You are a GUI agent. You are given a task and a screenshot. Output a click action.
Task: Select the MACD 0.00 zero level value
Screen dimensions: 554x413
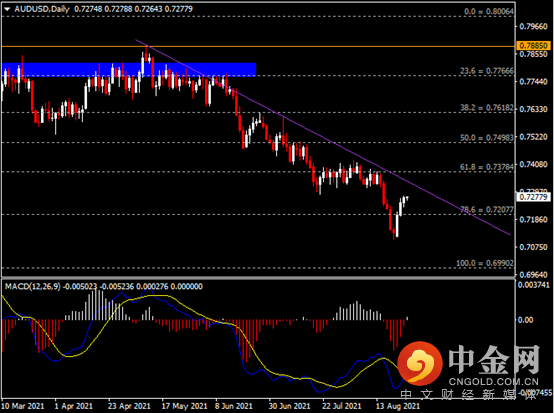click(525, 320)
